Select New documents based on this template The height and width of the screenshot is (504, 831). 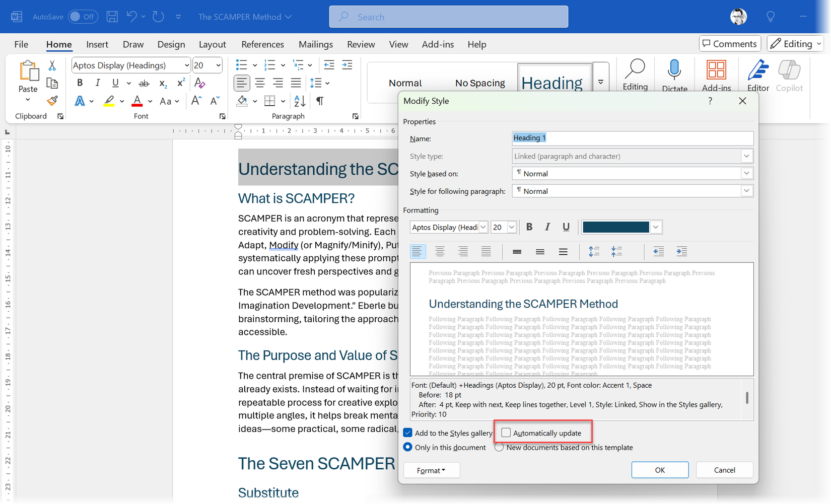pyautogui.click(x=499, y=447)
